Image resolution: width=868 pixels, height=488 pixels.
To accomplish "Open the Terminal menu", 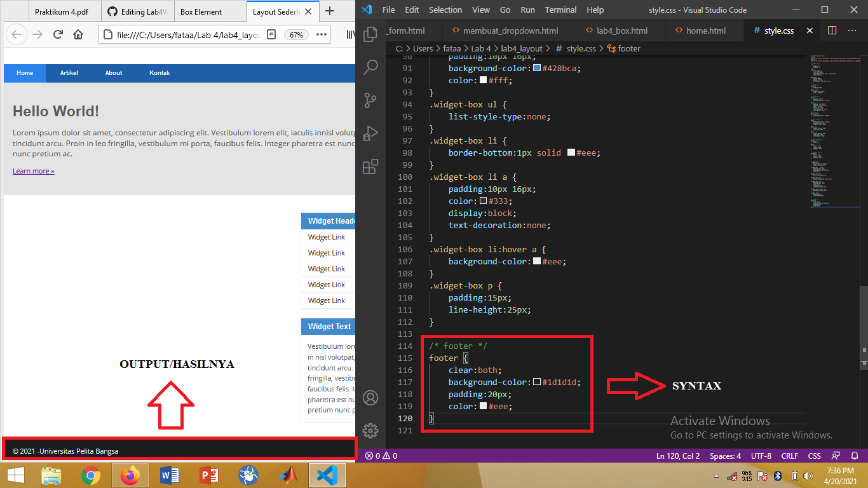I will tap(560, 10).
